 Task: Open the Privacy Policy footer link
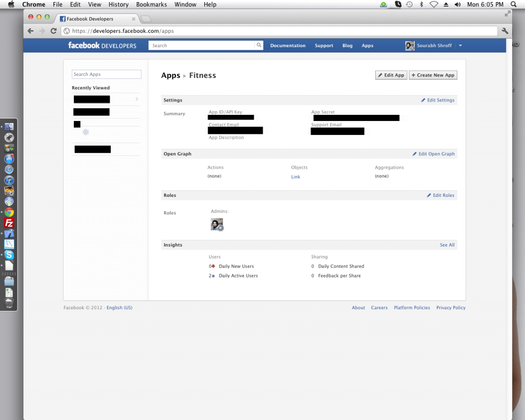[x=451, y=308]
